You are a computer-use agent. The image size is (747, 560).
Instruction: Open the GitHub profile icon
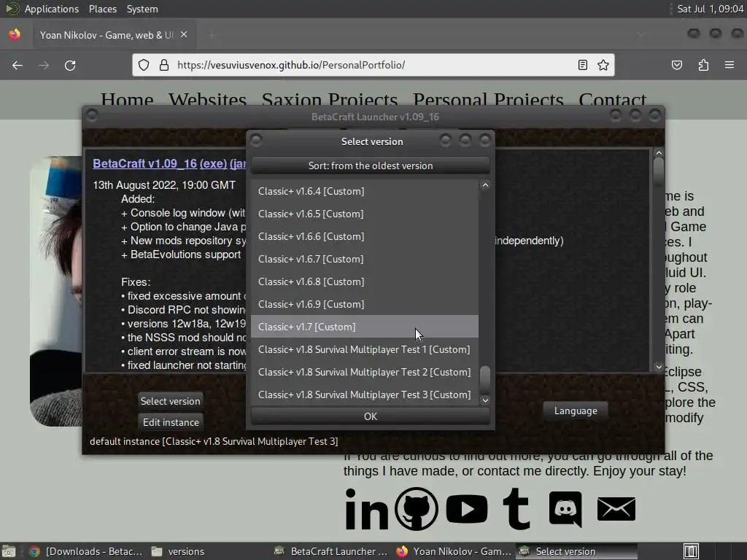click(x=417, y=508)
